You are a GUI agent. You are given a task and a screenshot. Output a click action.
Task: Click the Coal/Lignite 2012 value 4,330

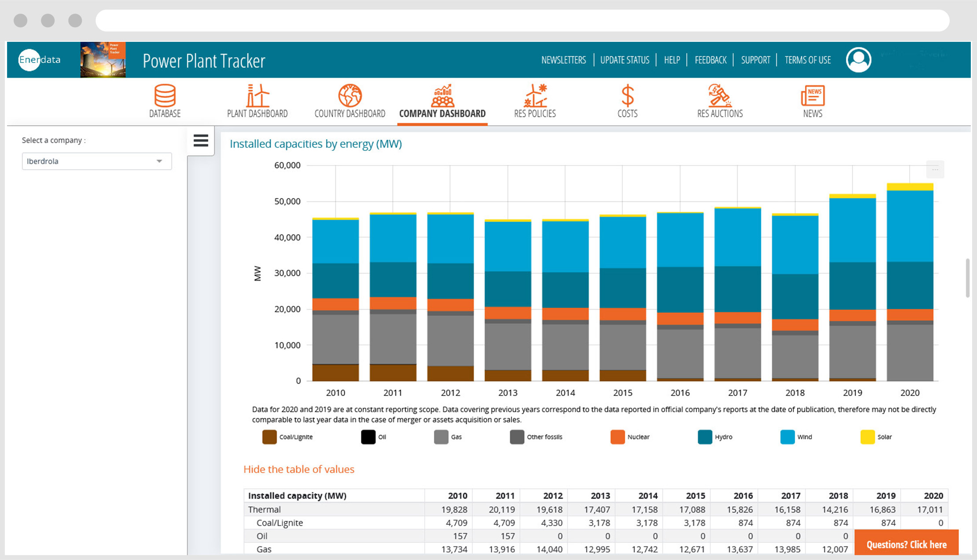click(553, 523)
